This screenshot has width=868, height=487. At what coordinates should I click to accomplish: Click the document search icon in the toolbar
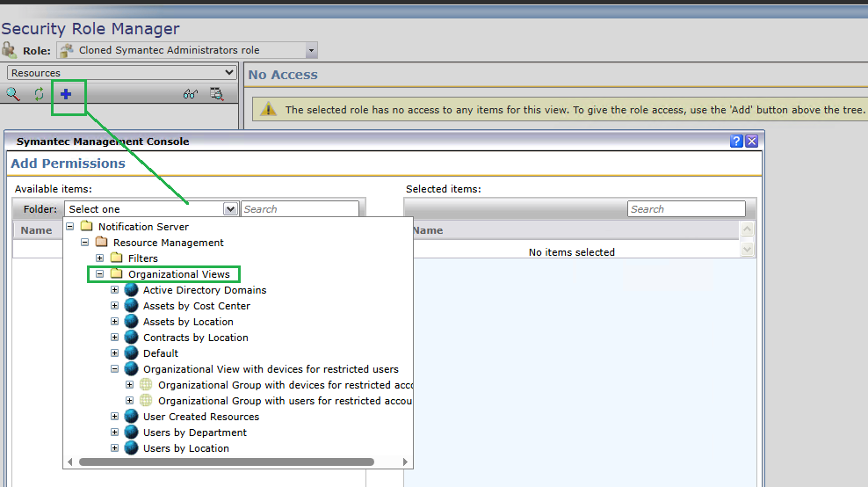216,94
